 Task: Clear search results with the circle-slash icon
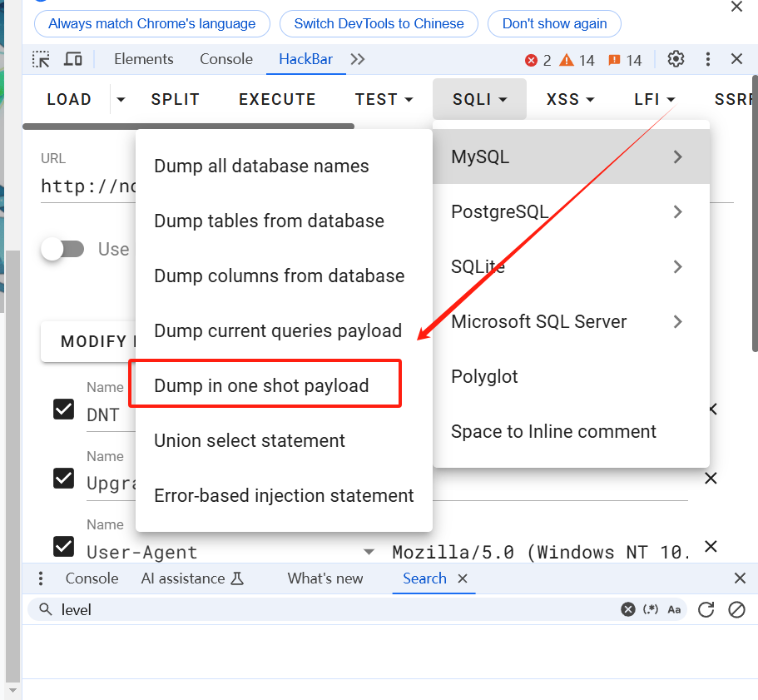pos(736,609)
